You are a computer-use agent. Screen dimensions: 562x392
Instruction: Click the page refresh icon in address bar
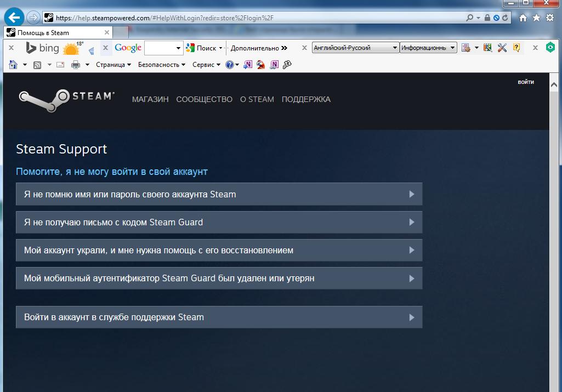click(x=505, y=18)
